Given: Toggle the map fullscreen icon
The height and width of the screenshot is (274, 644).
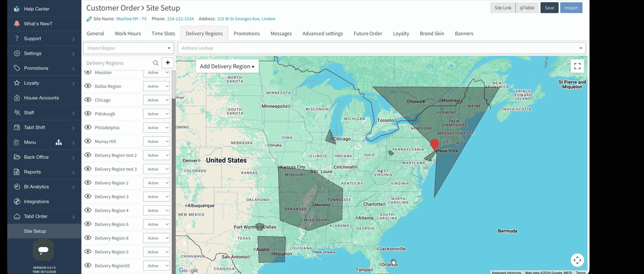Looking at the screenshot, I should click(x=577, y=66).
